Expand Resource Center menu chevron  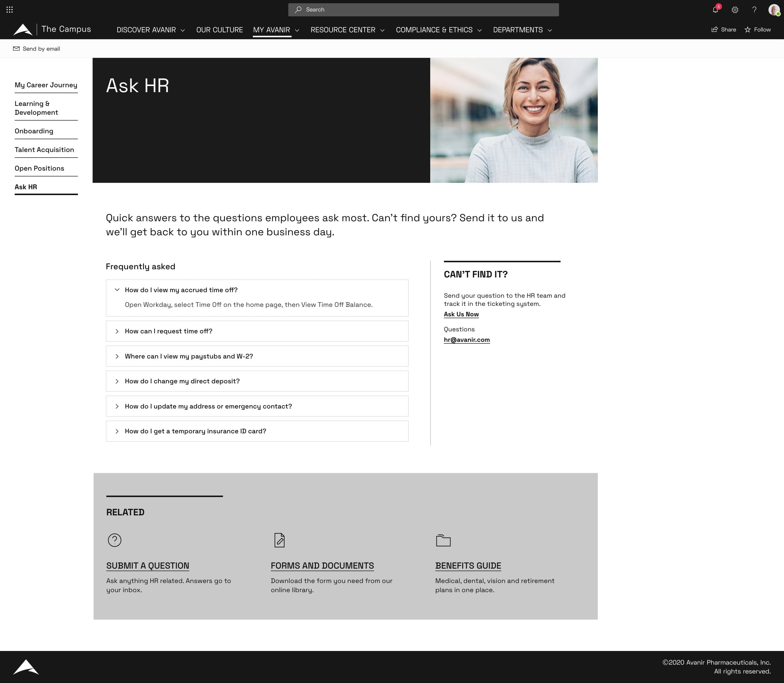pyautogui.click(x=382, y=30)
